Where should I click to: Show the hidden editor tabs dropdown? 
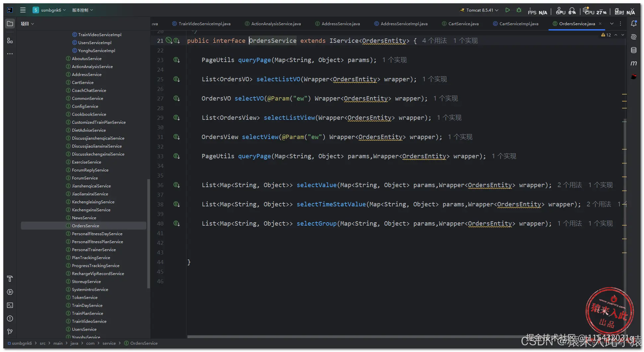coord(612,24)
